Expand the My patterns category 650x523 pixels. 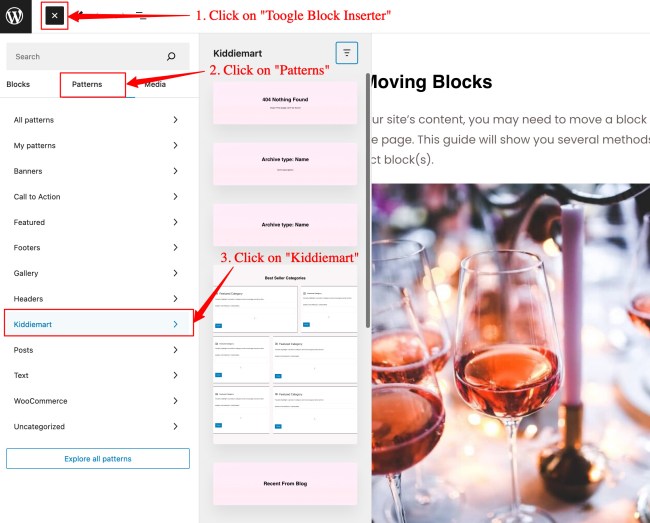pos(96,145)
